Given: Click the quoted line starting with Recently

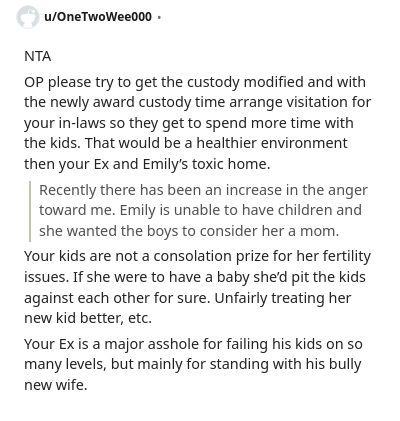Looking at the screenshot, I should point(203,190).
